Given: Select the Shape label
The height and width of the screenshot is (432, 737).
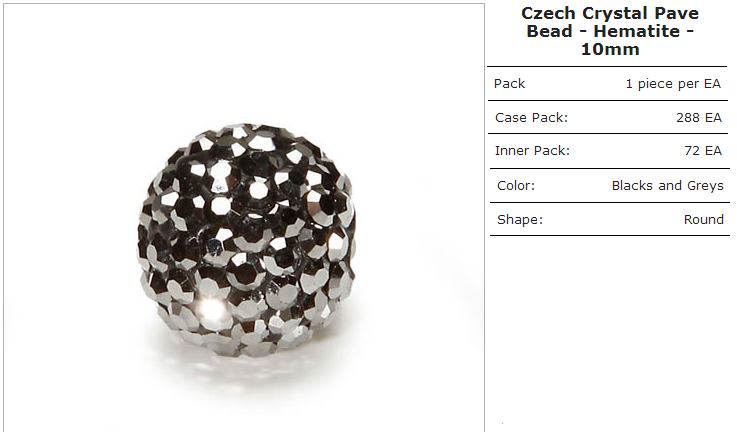Looking at the screenshot, I should coord(520,220).
